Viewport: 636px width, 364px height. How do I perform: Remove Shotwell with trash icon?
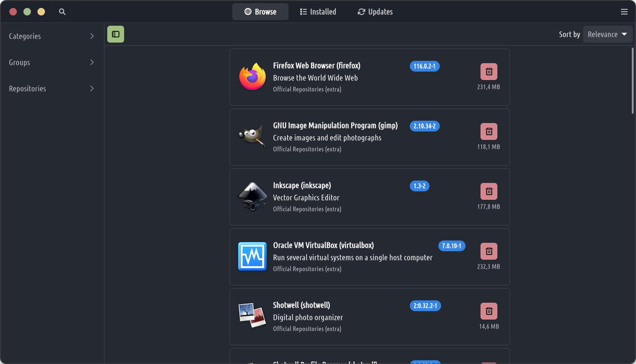(x=488, y=311)
